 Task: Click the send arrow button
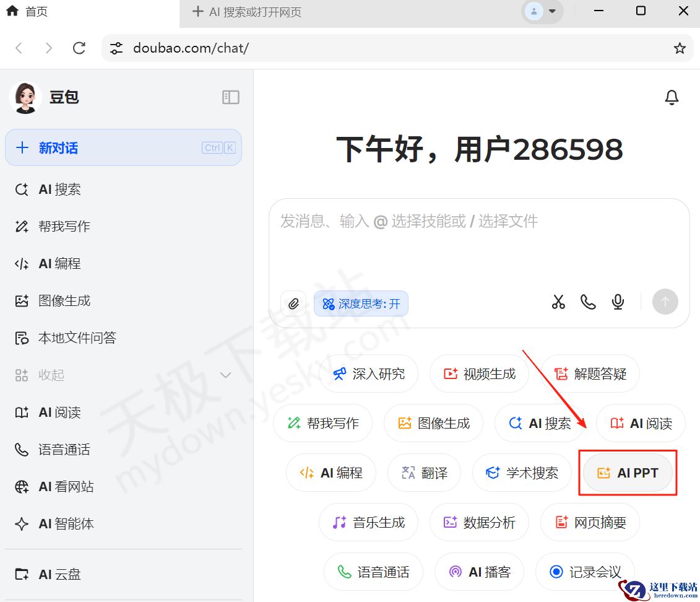[665, 302]
